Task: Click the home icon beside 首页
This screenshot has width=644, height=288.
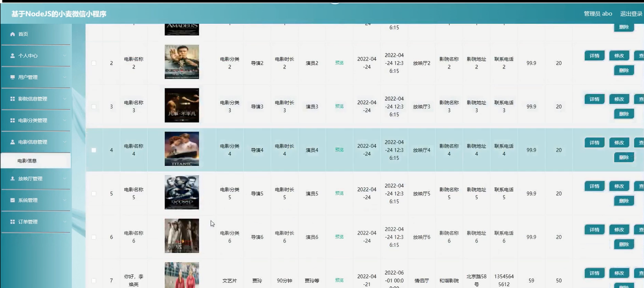Action: (x=13, y=34)
